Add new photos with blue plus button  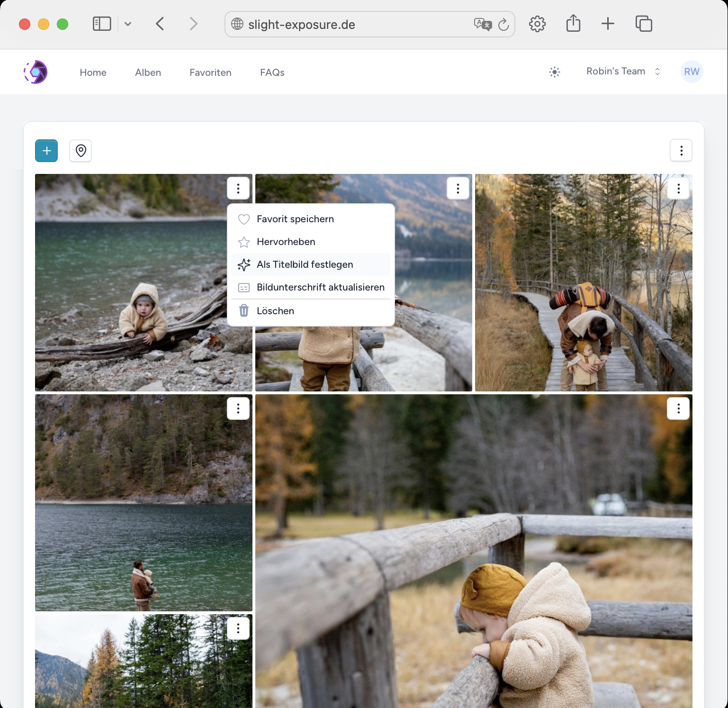(x=46, y=151)
